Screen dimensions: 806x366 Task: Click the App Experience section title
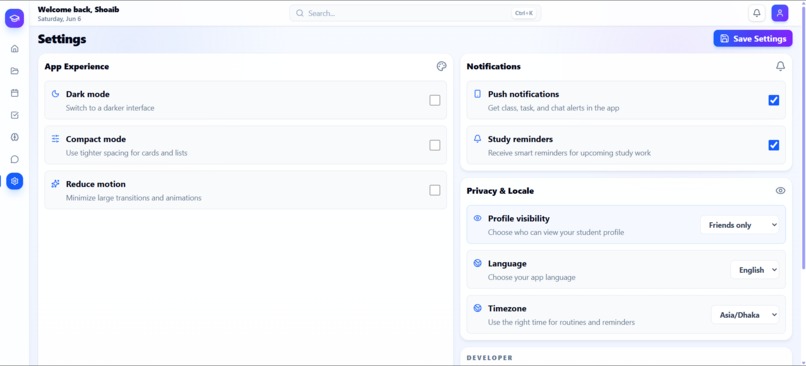coord(77,66)
